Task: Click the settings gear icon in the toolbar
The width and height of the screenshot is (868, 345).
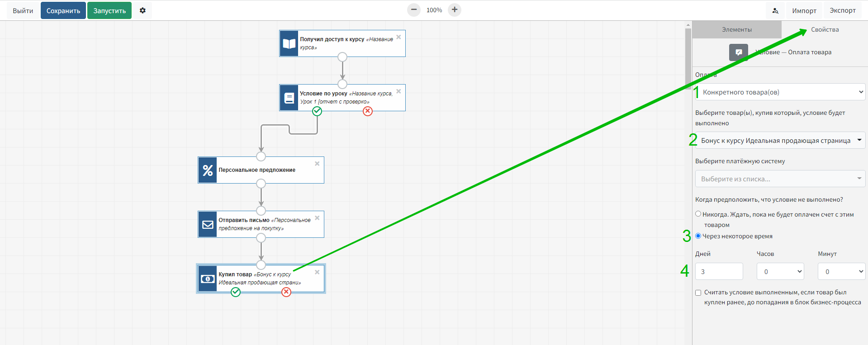Action: point(142,10)
